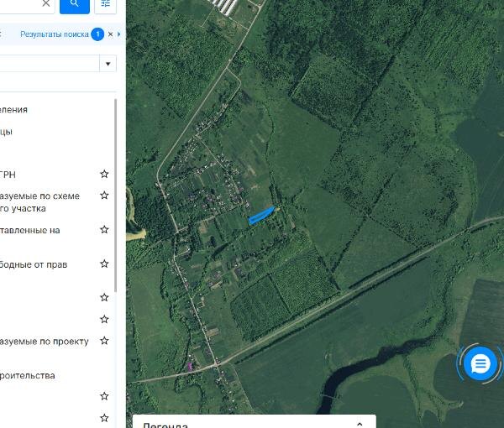
Task: Open search filter settings sliders icon
Action: point(106,4)
